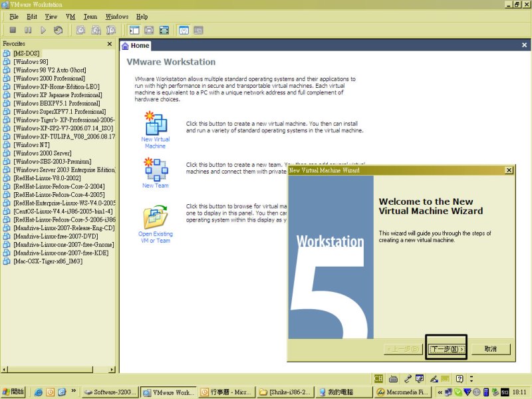Image resolution: width=532 pixels, height=399 pixels.
Task: Close the Home tab
Action: (x=525, y=45)
